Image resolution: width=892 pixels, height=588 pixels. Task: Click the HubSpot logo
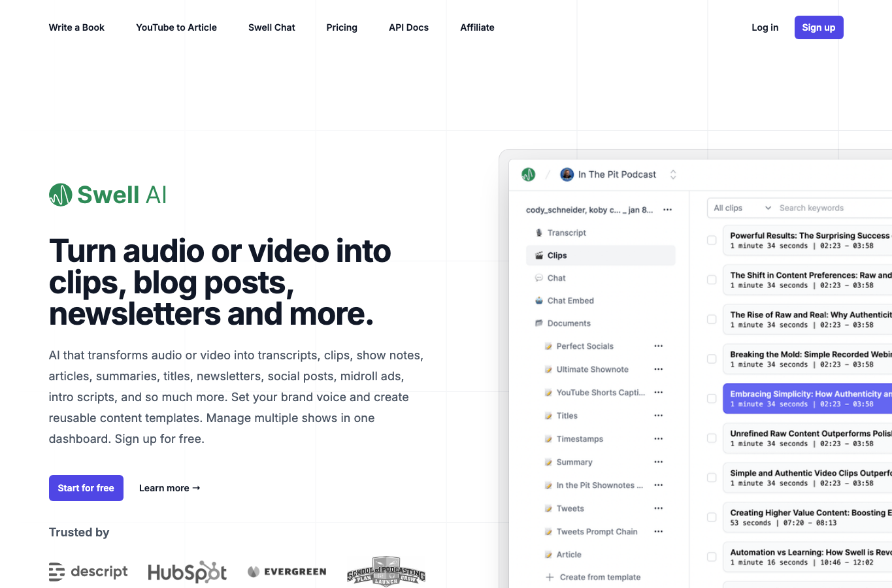click(188, 572)
